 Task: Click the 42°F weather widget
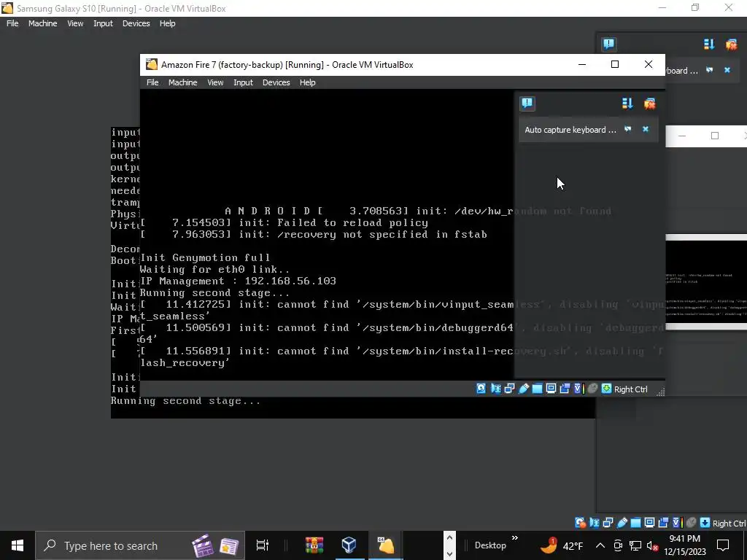coord(562,545)
